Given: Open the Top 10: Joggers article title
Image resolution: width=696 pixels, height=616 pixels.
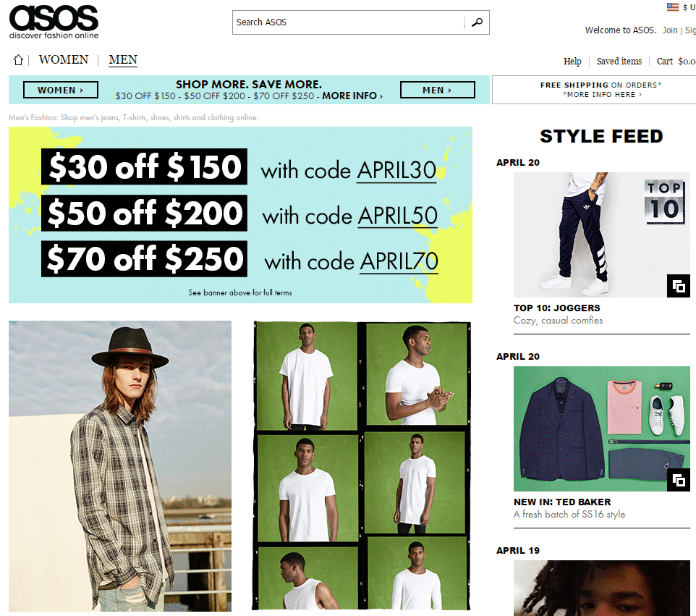Looking at the screenshot, I should click(x=556, y=308).
